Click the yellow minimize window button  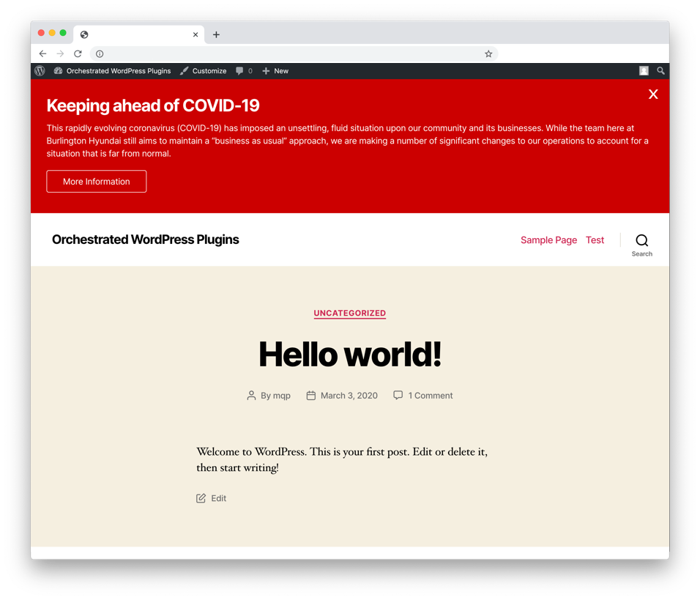click(52, 33)
